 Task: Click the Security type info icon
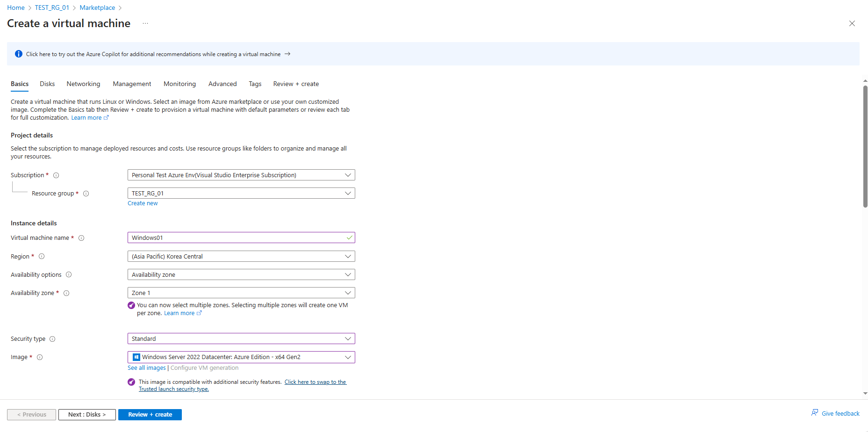coord(52,339)
